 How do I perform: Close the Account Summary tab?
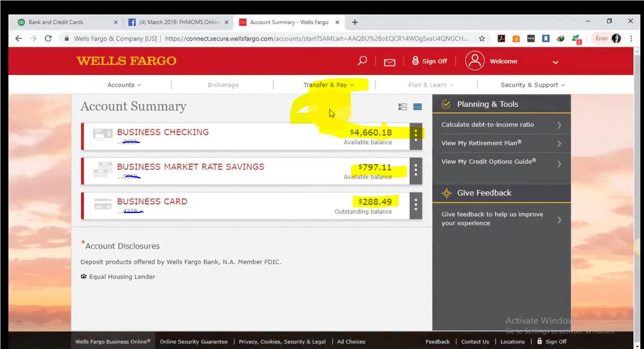(337, 22)
